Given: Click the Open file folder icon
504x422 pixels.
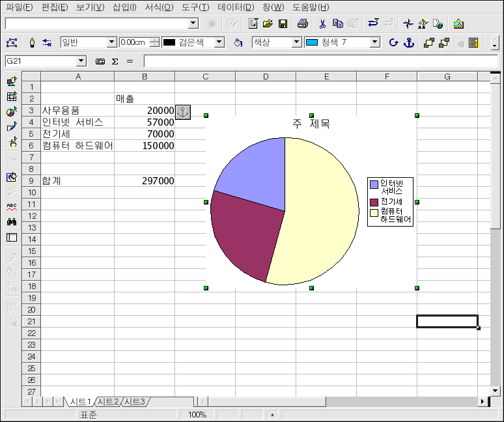Looking at the screenshot, I should pos(268,24).
